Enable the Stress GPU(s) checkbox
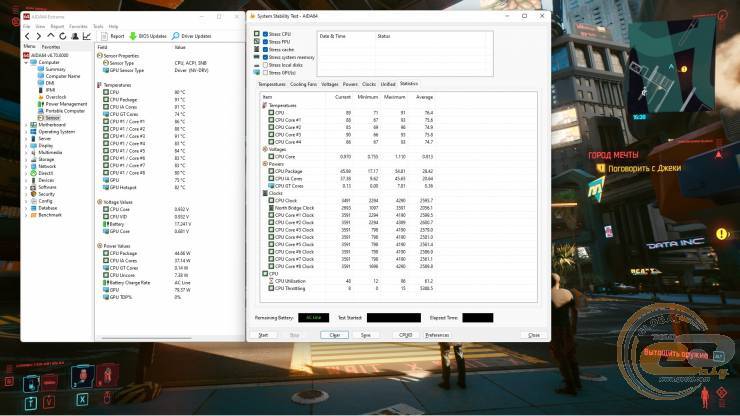This screenshot has width=740, height=416. click(265, 73)
